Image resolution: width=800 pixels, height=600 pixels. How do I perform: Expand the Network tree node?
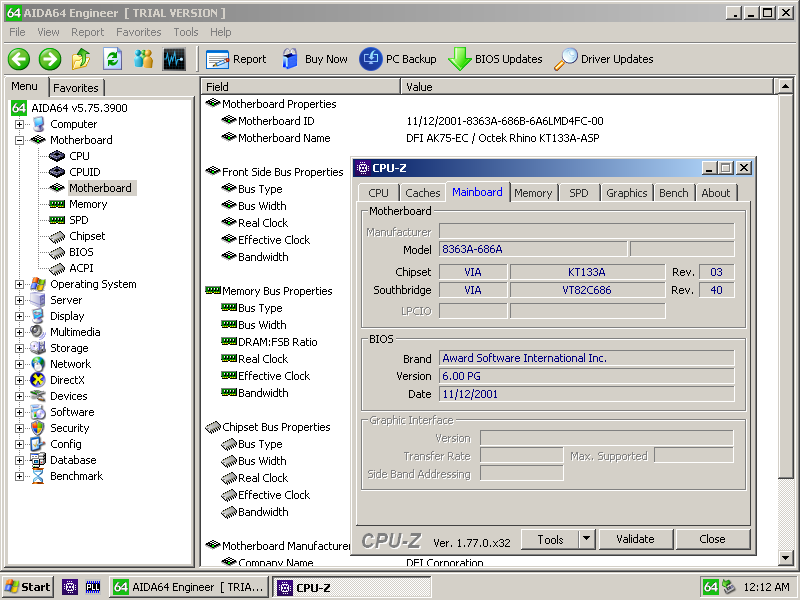tap(19, 364)
